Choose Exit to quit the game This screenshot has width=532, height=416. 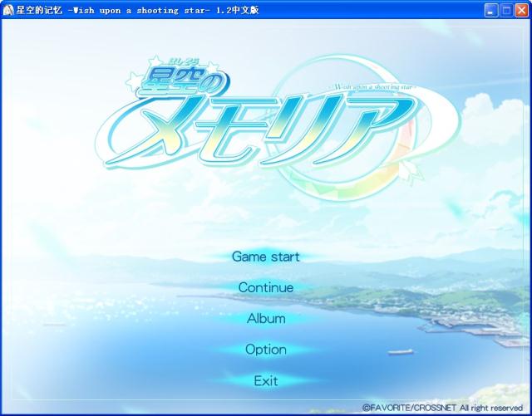[x=266, y=380]
